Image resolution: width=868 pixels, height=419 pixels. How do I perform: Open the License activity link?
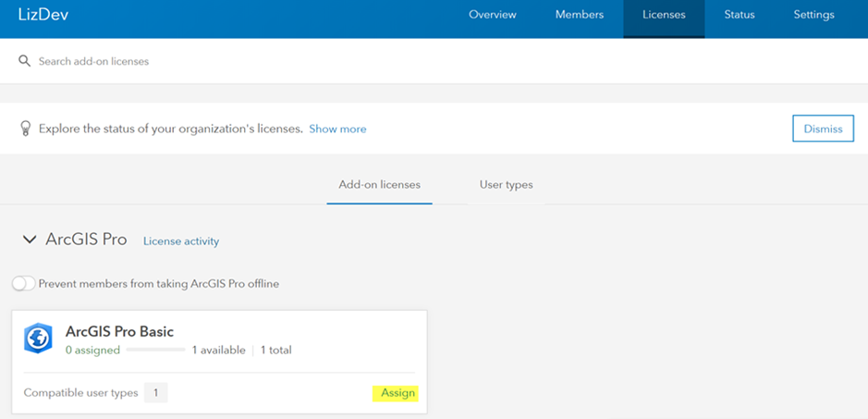[x=181, y=241]
